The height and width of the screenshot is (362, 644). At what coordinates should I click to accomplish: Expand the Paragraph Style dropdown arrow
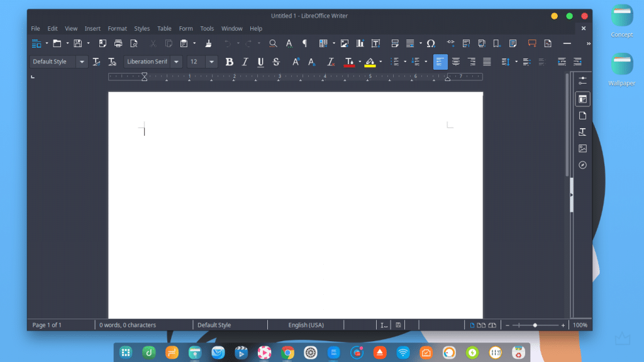[82, 62]
